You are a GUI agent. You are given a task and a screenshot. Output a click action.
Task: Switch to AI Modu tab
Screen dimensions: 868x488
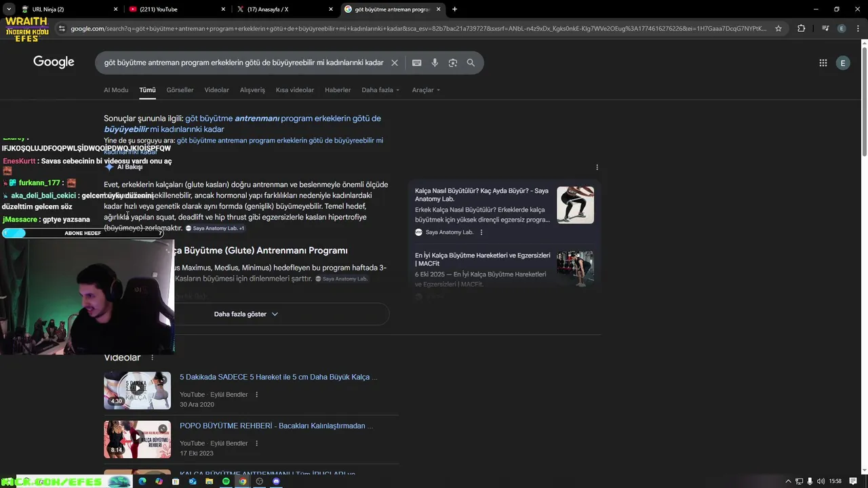(116, 90)
